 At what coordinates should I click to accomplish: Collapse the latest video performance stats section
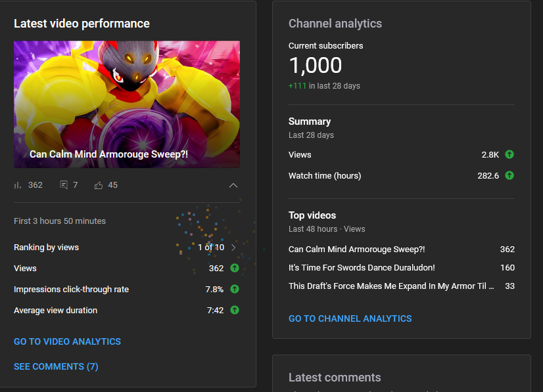point(233,186)
